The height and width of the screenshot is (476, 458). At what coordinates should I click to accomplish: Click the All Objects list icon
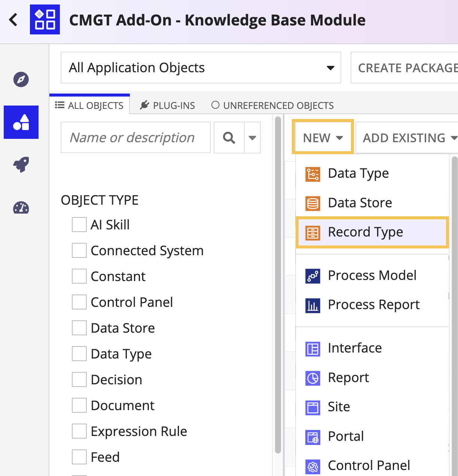point(59,105)
